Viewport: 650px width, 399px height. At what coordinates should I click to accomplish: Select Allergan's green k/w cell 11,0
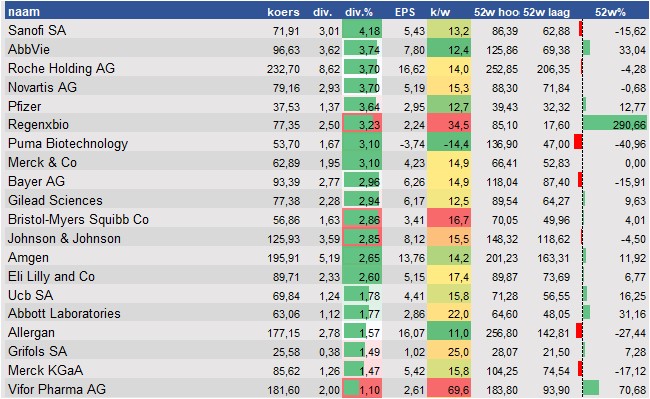click(449, 332)
